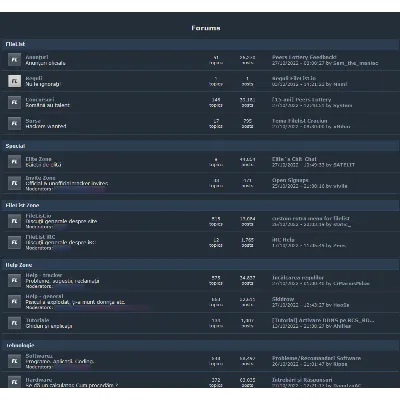Open last post Probleme/Recomandari Software
Image resolution: width=400 pixels, height=400 pixels.
tap(316, 358)
